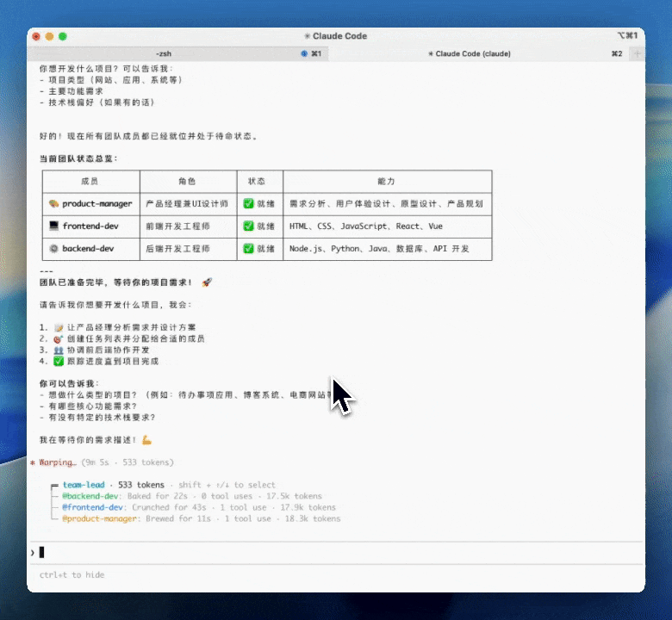This screenshot has height=620, width=672.
Task: Click the '角色' column header
Action: point(187,181)
